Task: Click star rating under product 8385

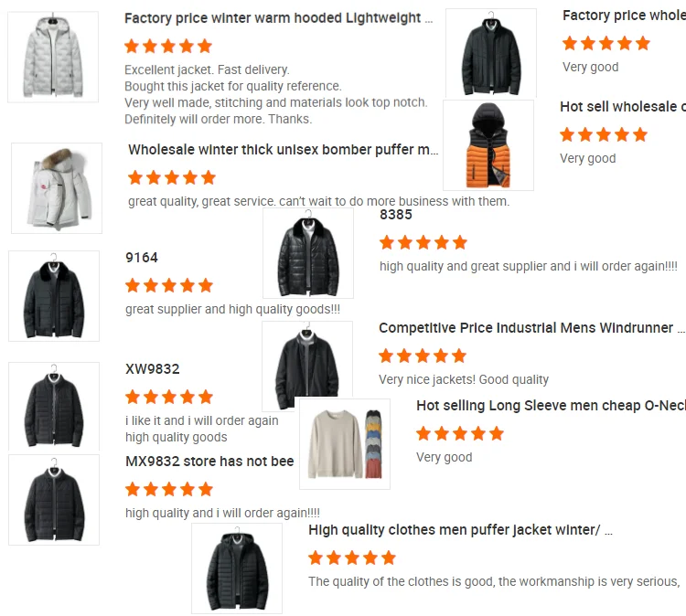Action: pos(423,242)
